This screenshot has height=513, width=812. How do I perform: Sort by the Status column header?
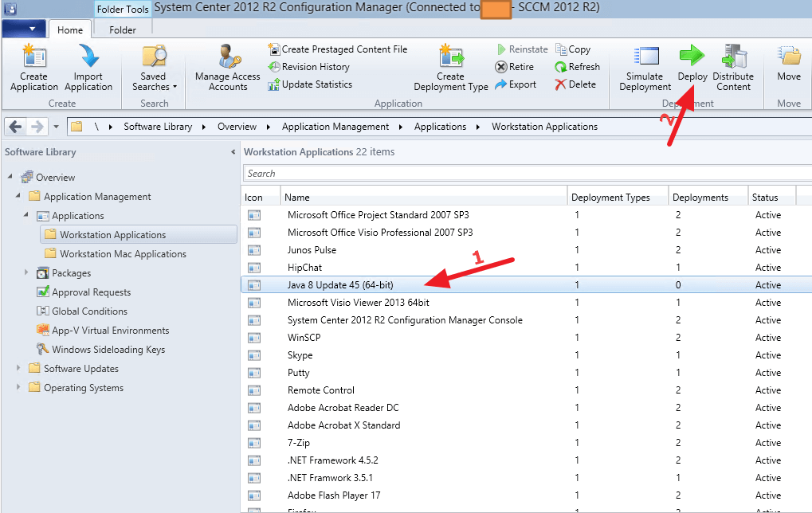(772, 198)
